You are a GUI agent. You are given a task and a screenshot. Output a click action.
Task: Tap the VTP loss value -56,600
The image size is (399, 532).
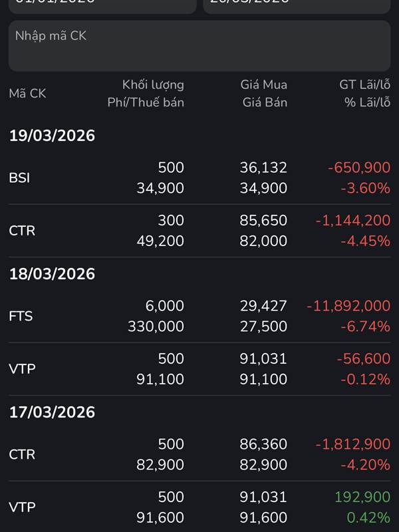pyautogui.click(x=363, y=358)
